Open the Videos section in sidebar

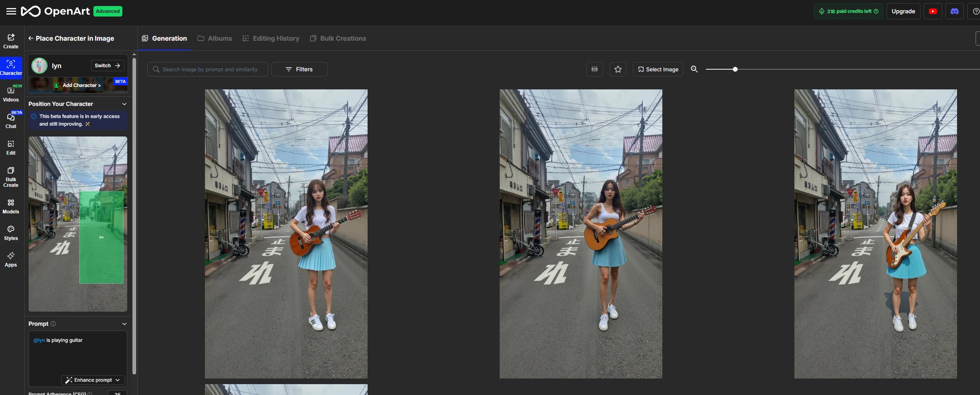[x=11, y=94]
